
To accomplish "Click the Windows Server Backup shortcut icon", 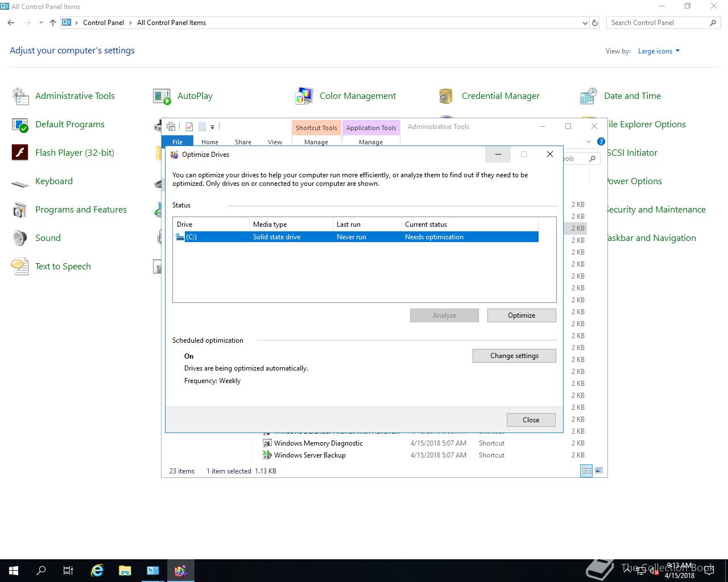I will tap(267, 455).
